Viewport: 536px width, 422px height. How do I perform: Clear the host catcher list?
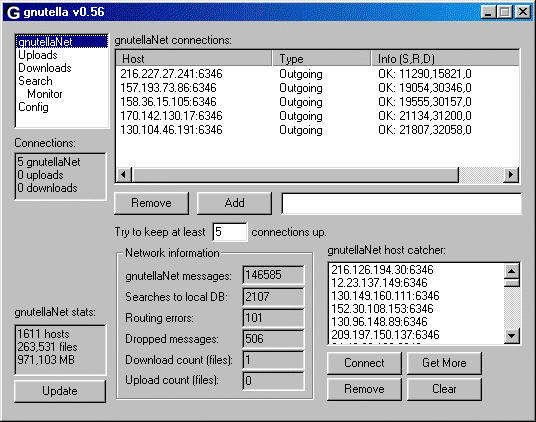click(444, 389)
